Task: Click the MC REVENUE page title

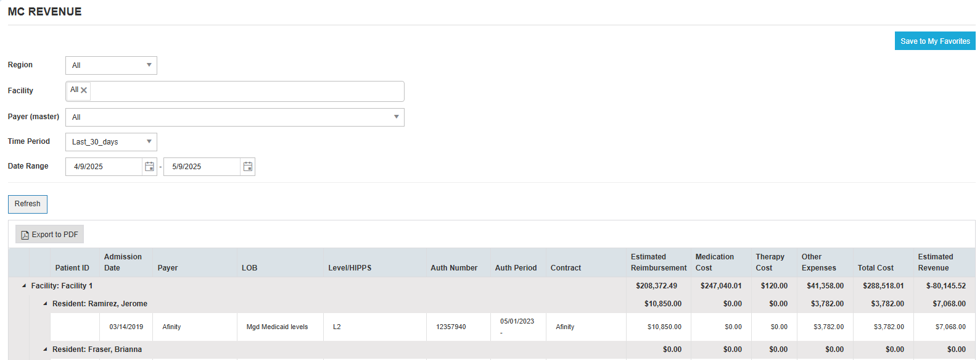Action: click(44, 12)
